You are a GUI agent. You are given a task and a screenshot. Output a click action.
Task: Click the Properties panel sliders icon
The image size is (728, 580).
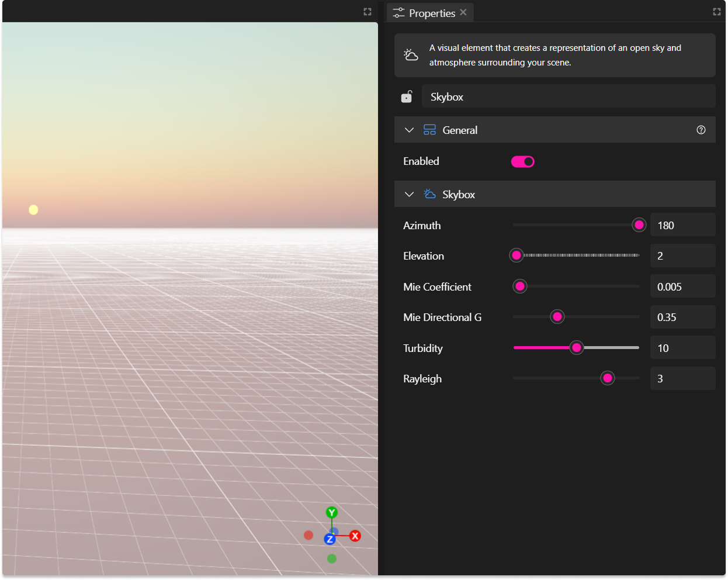coord(398,12)
